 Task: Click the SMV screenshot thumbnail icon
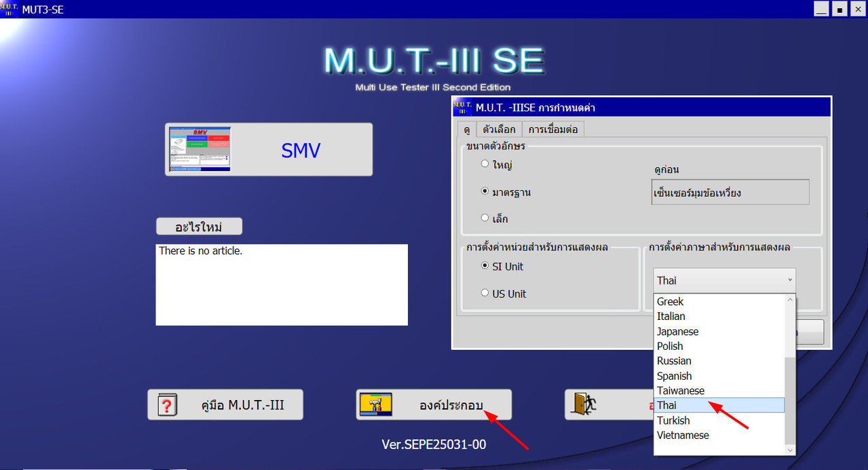200,149
